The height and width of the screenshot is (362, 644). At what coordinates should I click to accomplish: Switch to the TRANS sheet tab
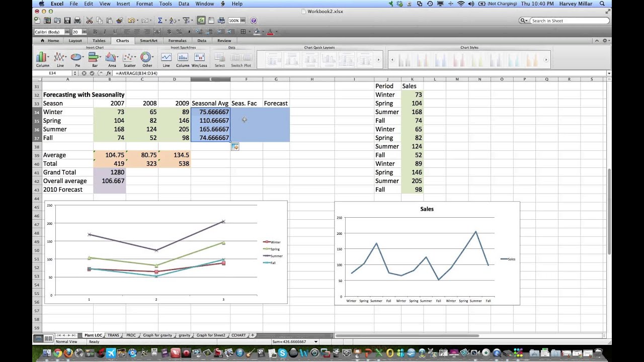coord(113,335)
